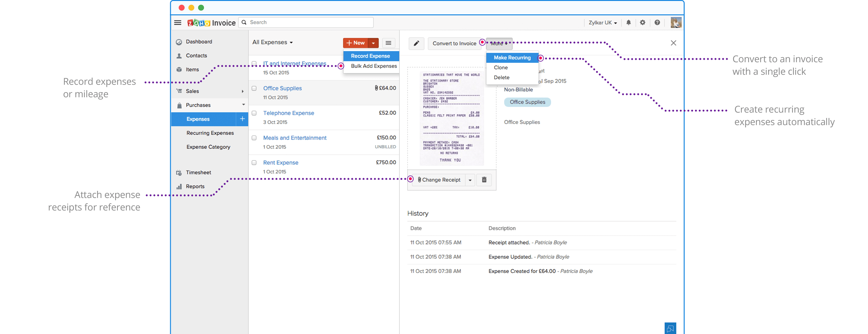Screen dimensions: 868x334
Task: Click the help question mark icon
Action: (657, 23)
